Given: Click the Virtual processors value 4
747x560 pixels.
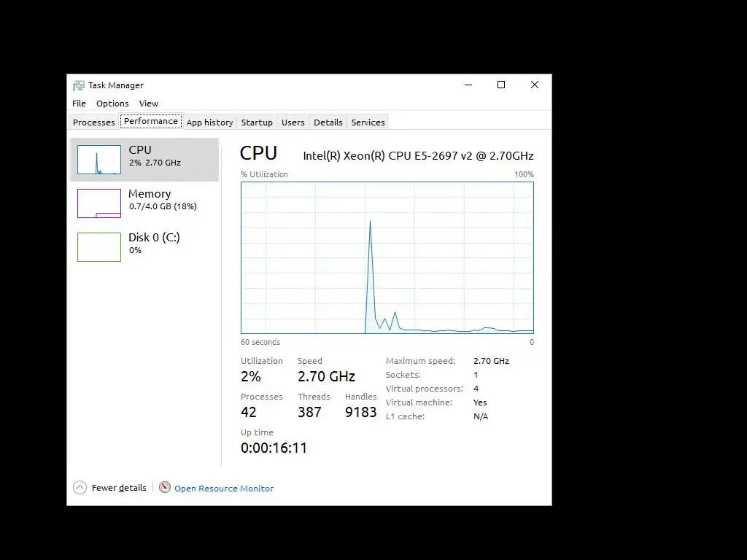Looking at the screenshot, I should (476, 389).
